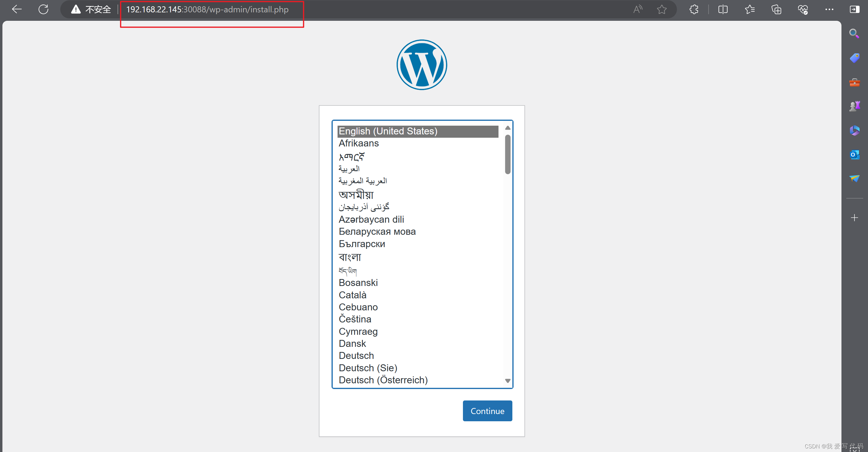Open the Read Aloud icon in address bar
Viewport: 868px width, 452px height.
click(637, 9)
